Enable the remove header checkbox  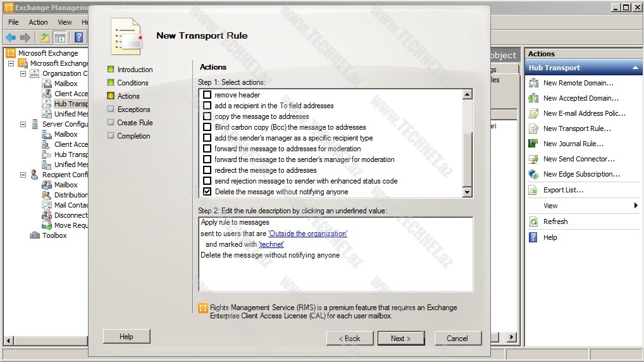(x=207, y=95)
